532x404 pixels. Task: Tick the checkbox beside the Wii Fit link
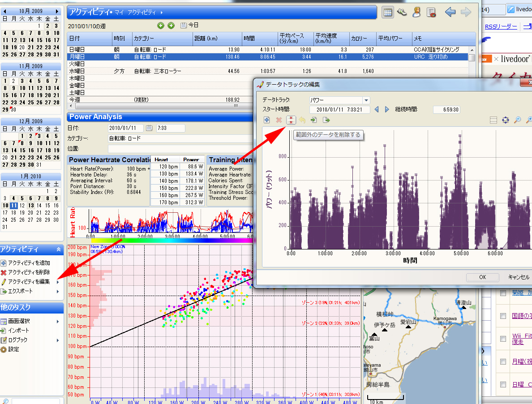[503, 339]
